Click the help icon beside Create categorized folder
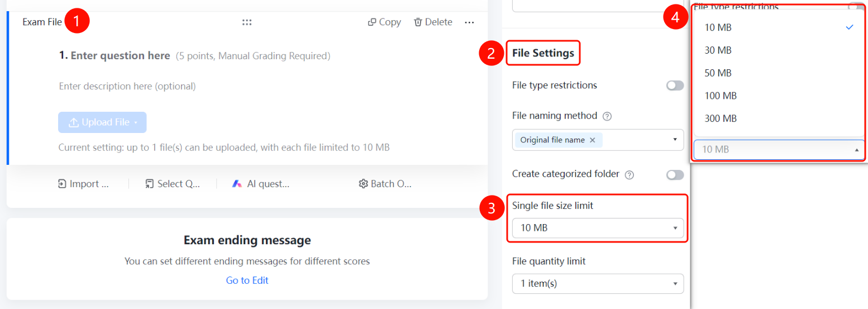 point(629,175)
